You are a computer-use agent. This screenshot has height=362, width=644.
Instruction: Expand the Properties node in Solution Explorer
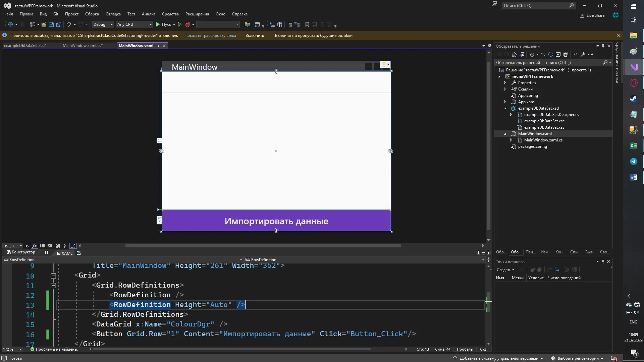tap(505, 83)
